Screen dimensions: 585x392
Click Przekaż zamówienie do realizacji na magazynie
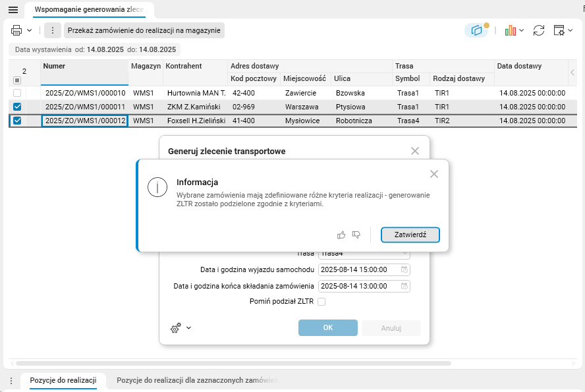[x=144, y=30]
